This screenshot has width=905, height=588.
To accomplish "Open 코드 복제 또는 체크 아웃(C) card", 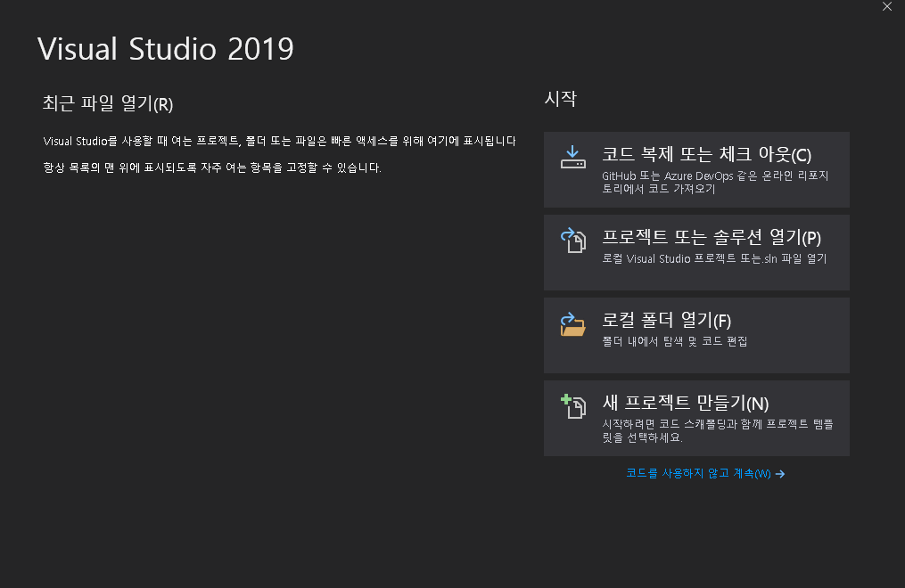I will click(x=696, y=169).
